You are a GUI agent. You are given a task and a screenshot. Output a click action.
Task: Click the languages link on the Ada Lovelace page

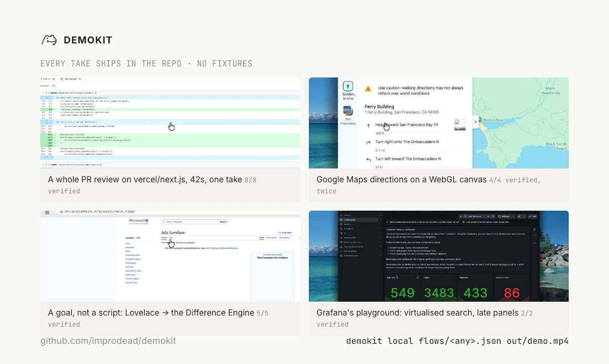pos(285,233)
